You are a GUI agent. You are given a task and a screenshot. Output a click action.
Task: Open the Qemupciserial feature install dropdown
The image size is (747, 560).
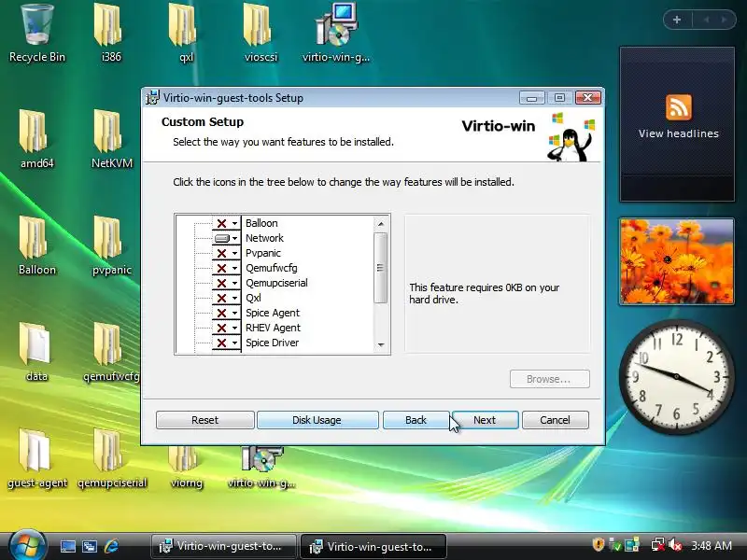226,283
